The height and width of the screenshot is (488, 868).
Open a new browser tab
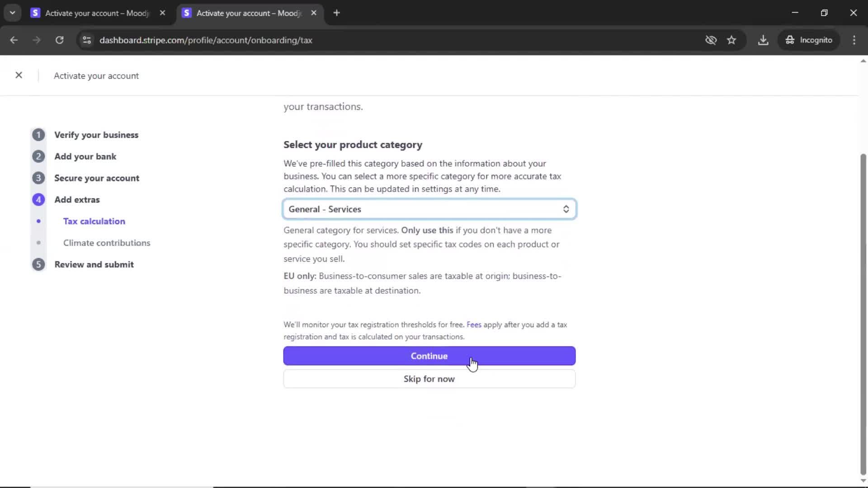(336, 13)
